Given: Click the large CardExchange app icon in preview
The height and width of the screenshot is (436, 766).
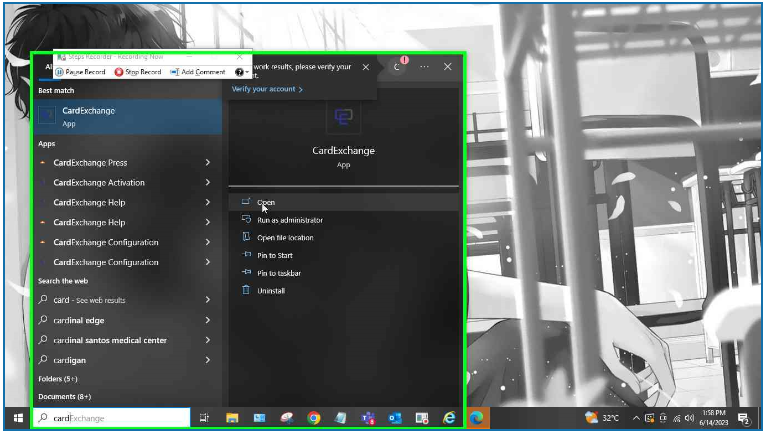Looking at the screenshot, I should (x=343, y=117).
